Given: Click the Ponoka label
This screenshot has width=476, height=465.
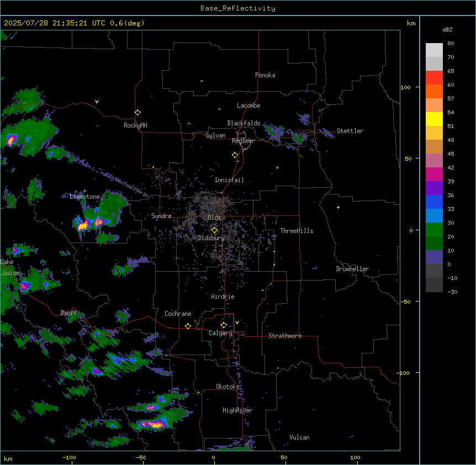Looking at the screenshot, I should [x=265, y=75].
